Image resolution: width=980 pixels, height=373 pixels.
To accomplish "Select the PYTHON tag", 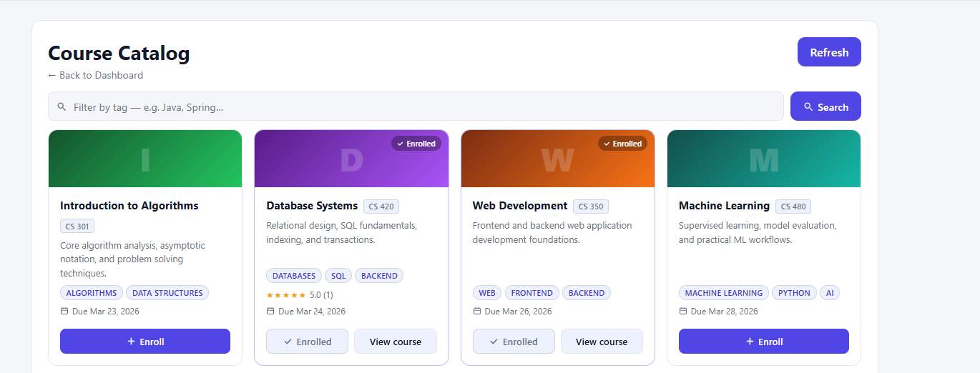I will [x=794, y=293].
